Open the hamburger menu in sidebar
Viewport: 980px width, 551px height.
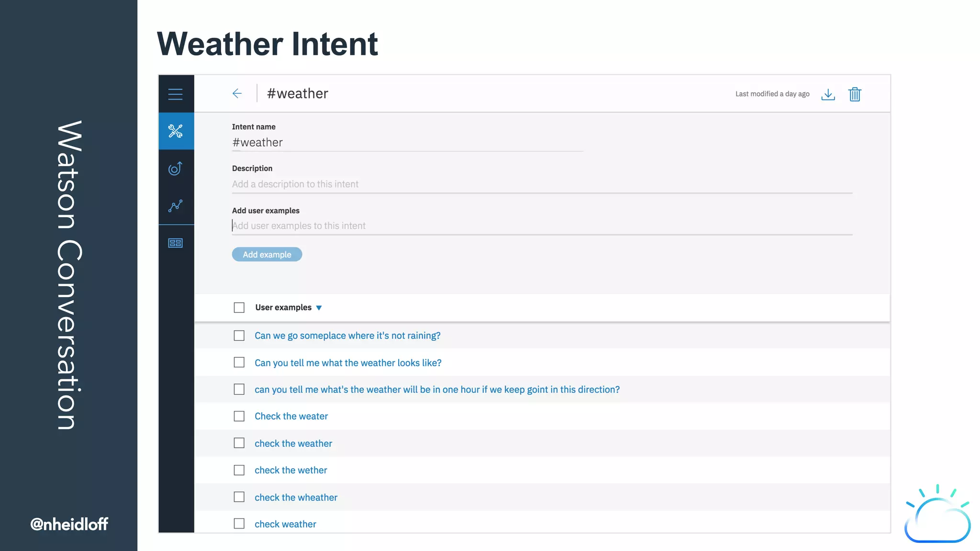176,94
